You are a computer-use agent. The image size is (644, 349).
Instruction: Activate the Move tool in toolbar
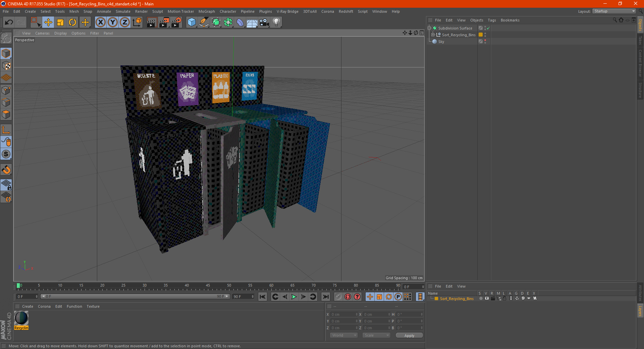48,22
